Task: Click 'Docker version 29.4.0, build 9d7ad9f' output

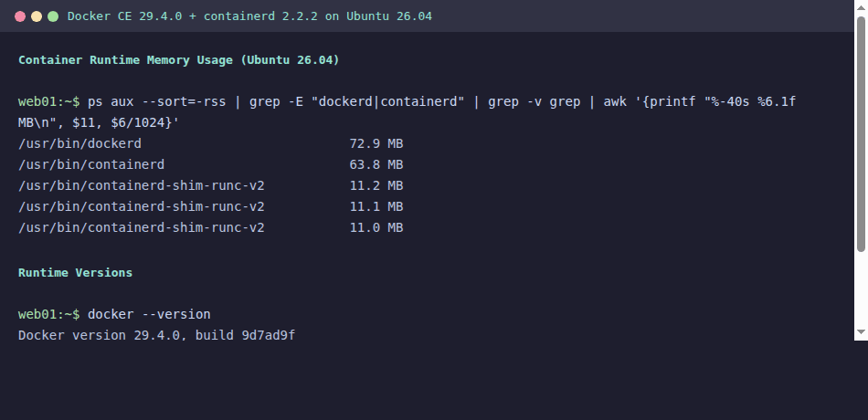Action: coord(156,335)
